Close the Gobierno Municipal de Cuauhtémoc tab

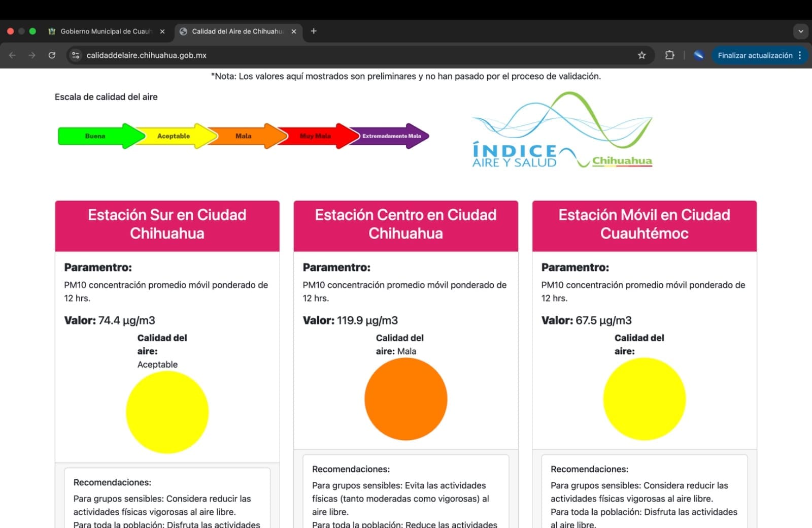(162, 31)
